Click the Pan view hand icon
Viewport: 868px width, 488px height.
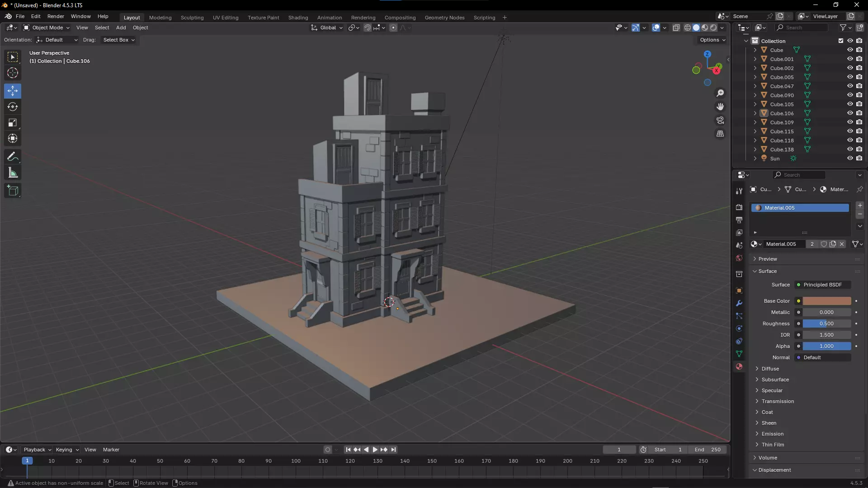[x=720, y=107]
